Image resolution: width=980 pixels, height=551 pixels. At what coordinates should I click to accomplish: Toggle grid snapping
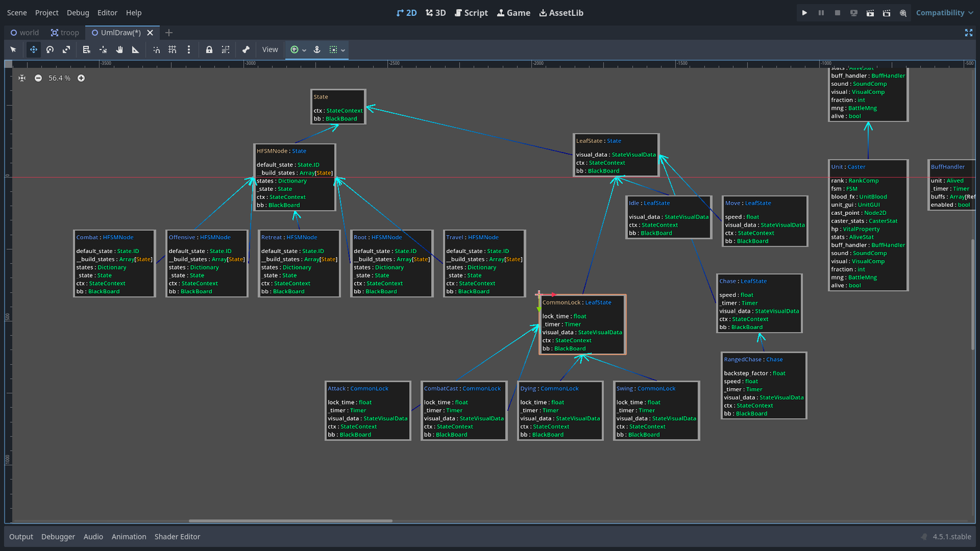pos(172,50)
